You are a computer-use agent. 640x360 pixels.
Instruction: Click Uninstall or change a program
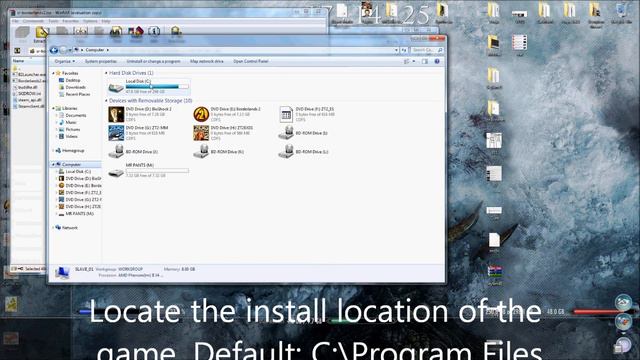pyautogui.click(x=153, y=61)
